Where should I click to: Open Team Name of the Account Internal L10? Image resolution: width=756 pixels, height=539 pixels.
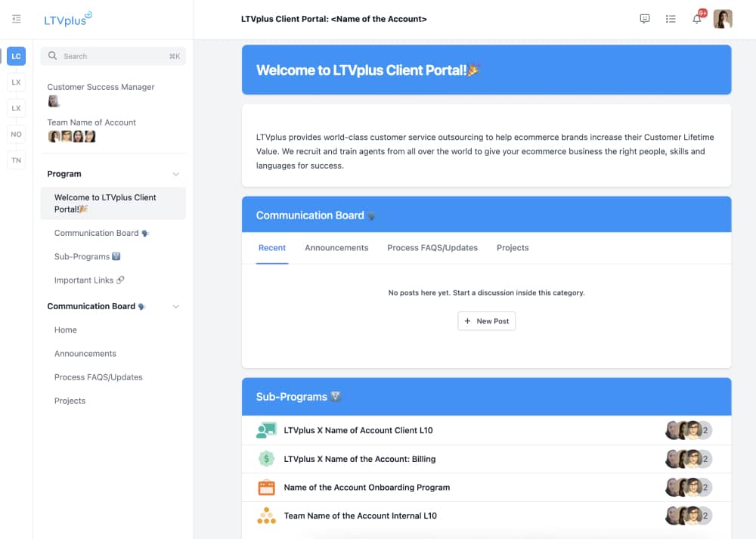(x=486, y=516)
